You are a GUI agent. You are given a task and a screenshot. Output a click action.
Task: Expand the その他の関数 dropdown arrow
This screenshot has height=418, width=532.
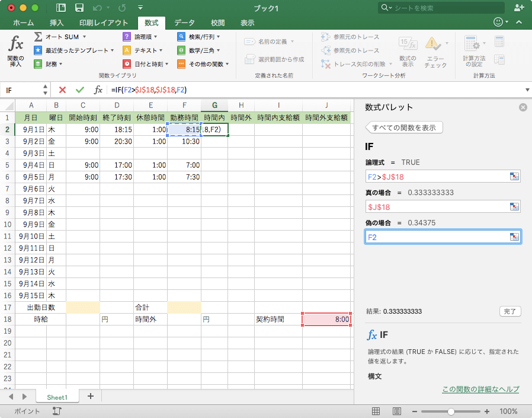(227, 64)
